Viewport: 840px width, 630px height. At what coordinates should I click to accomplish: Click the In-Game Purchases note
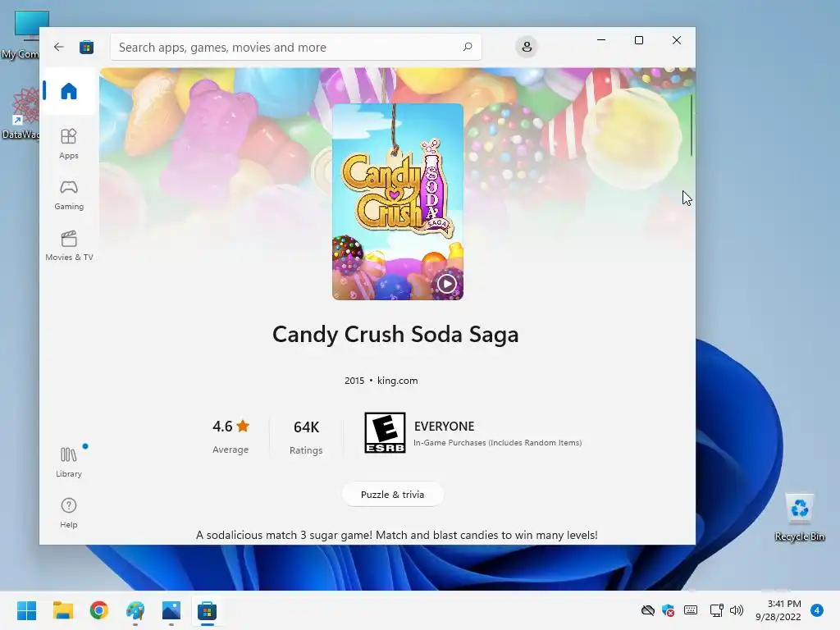(x=498, y=442)
